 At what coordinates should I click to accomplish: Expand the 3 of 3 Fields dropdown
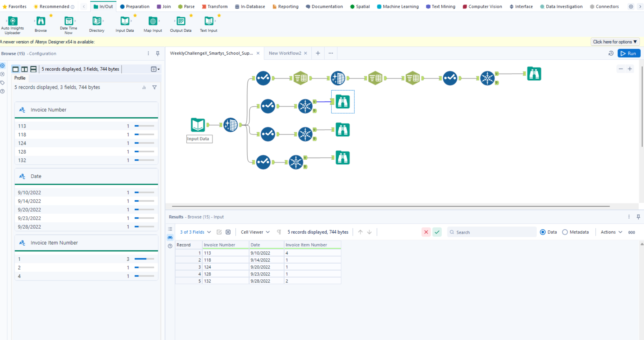195,232
